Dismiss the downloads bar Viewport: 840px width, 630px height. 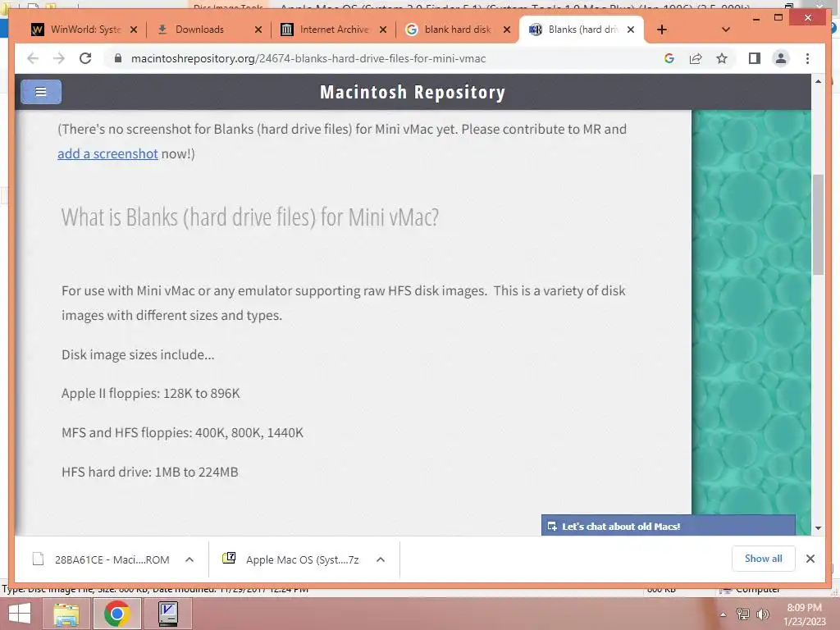(810, 559)
